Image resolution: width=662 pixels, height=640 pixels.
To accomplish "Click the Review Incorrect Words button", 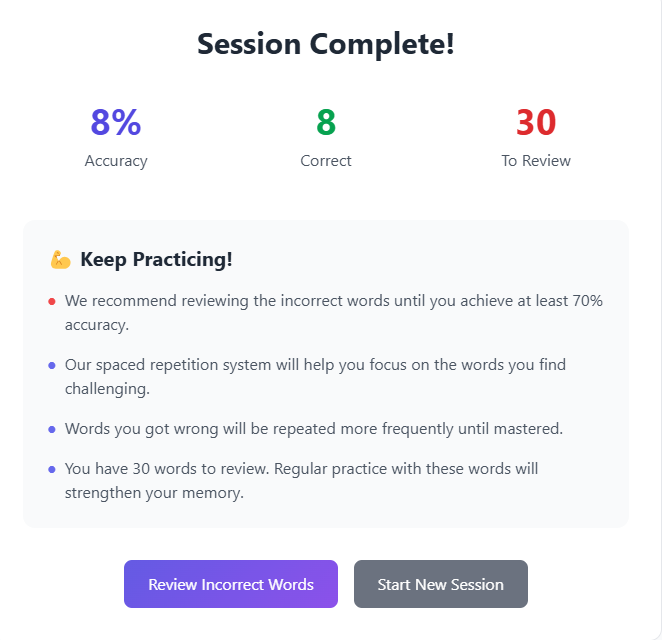I will tap(231, 584).
